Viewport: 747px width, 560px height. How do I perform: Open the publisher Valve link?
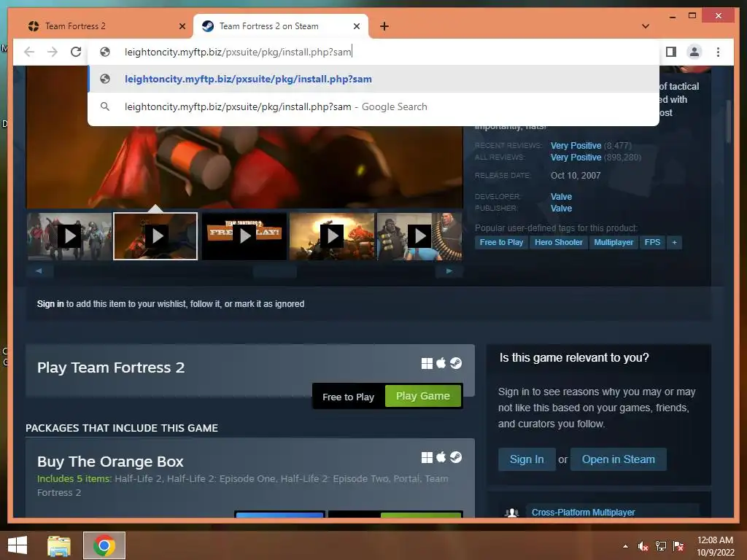[561, 208]
